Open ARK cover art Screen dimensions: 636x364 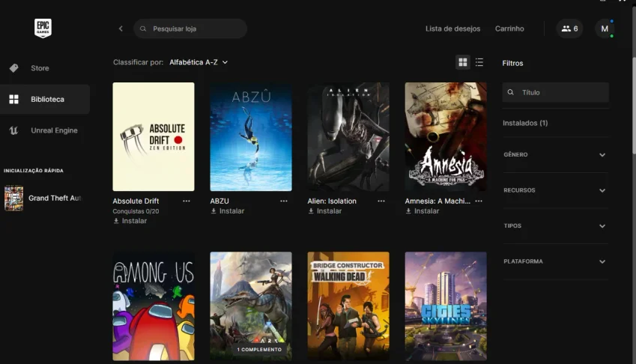pyautogui.click(x=251, y=306)
